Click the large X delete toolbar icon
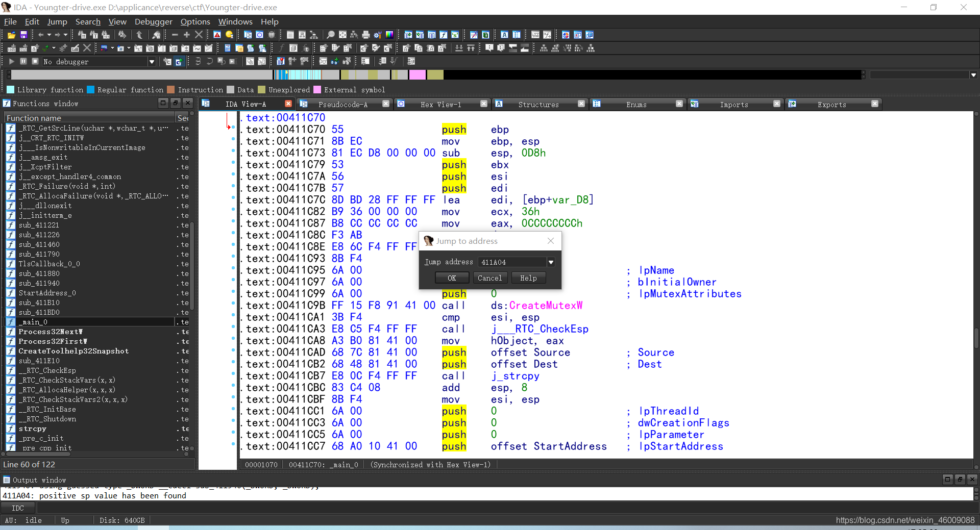 [199, 35]
